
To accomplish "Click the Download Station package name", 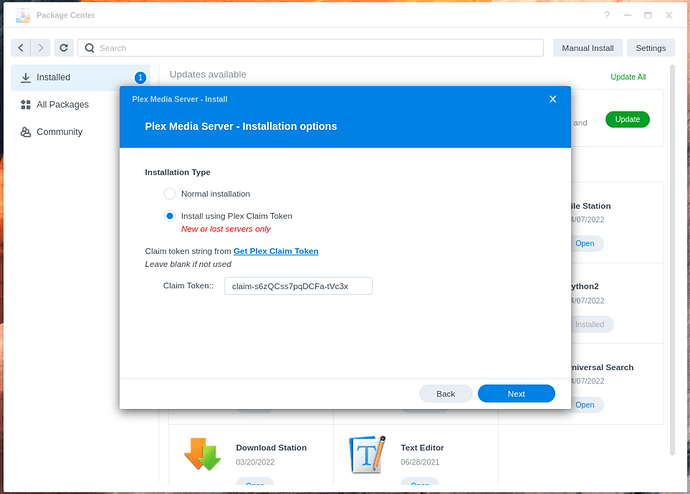I will click(x=271, y=448).
